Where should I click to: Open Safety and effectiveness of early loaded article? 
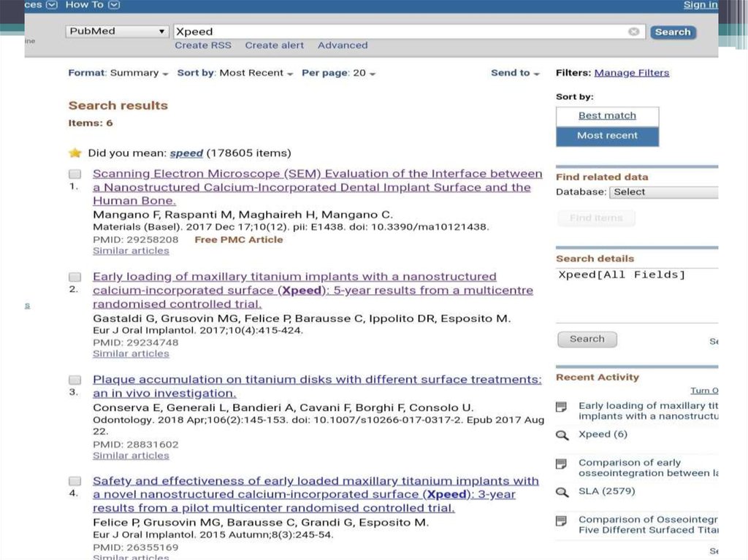pos(316,494)
